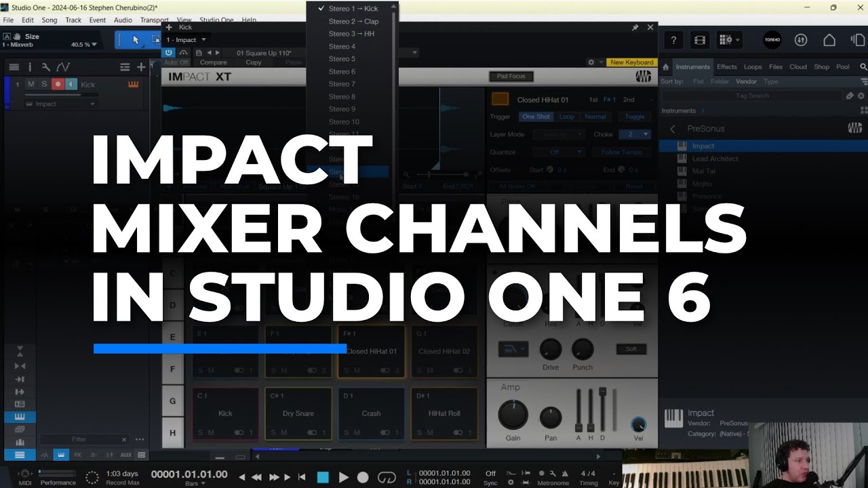The image size is (868, 488).
Task: Click the Dry Snare pad
Action: (x=298, y=413)
